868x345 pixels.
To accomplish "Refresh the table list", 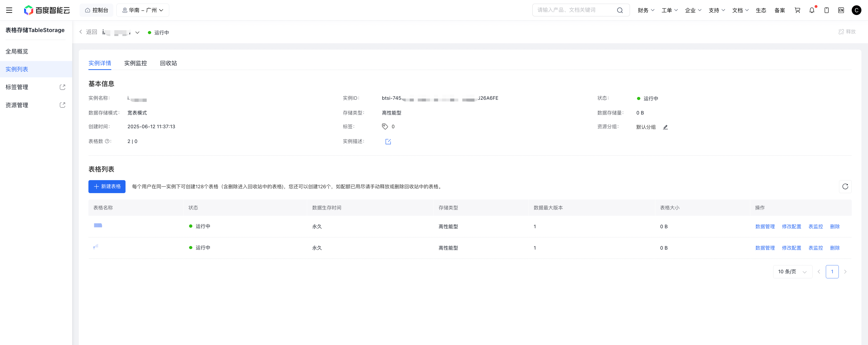I will pyautogui.click(x=845, y=186).
